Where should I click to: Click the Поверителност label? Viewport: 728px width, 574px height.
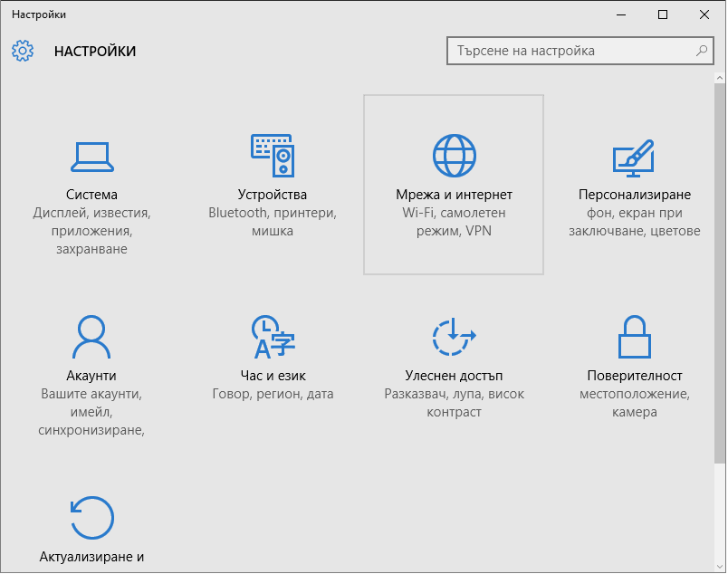pos(635,376)
